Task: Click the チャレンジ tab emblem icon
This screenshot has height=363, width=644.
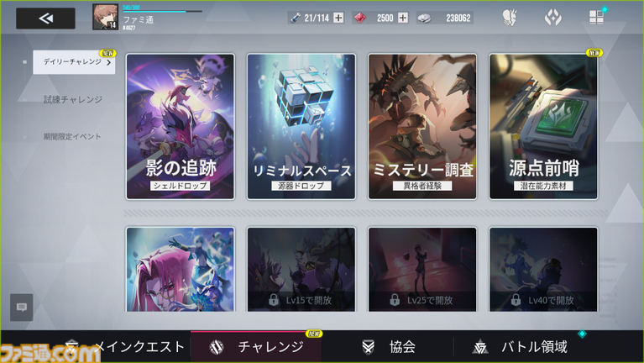Action: [217, 347]
